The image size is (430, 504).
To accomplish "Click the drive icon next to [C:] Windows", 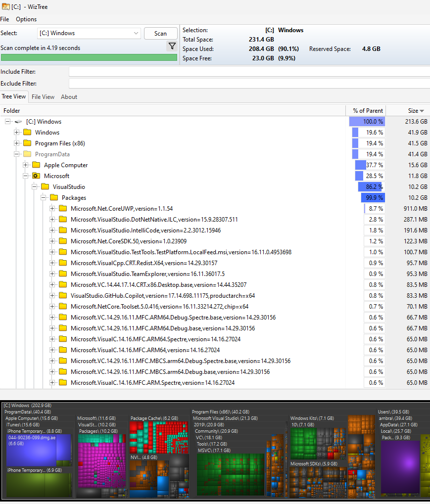I will [18, 122].
